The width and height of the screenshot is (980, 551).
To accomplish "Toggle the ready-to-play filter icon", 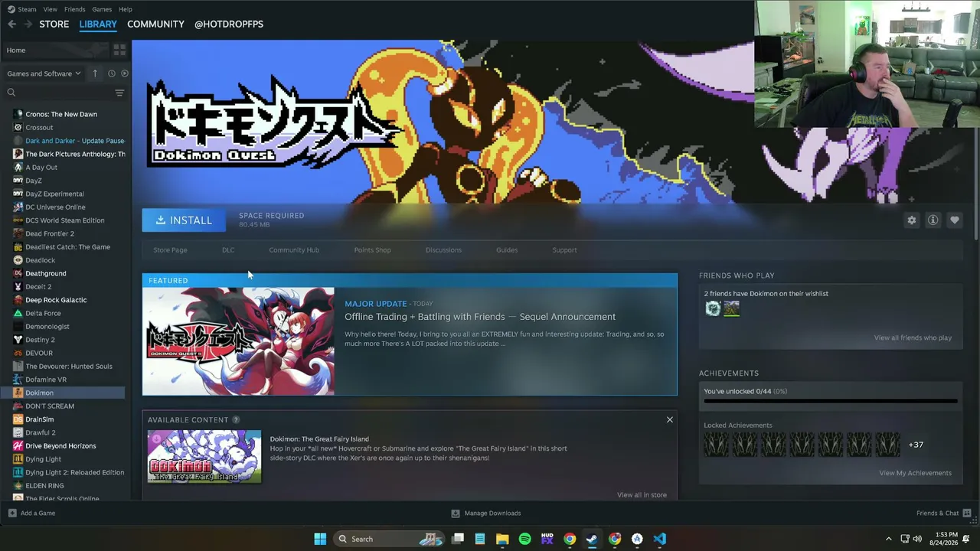I will click(125, 73).
